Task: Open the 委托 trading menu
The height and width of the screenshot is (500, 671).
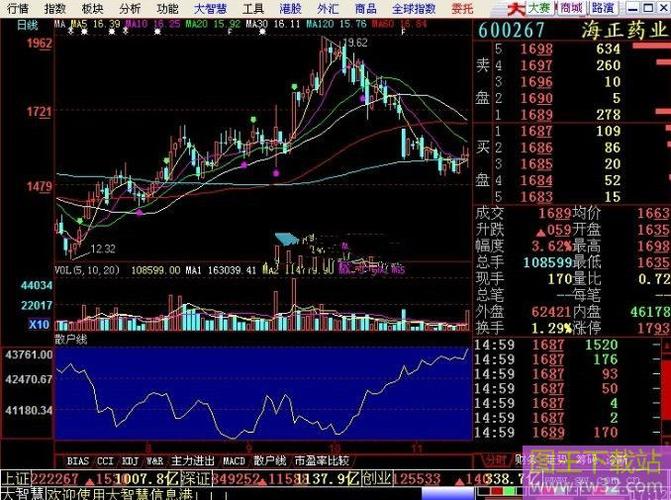Action: 463,8
